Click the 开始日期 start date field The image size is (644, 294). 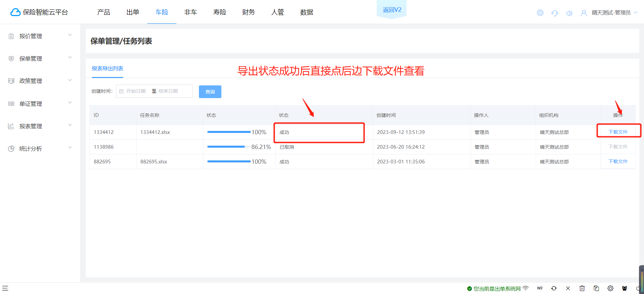point(136,91)
